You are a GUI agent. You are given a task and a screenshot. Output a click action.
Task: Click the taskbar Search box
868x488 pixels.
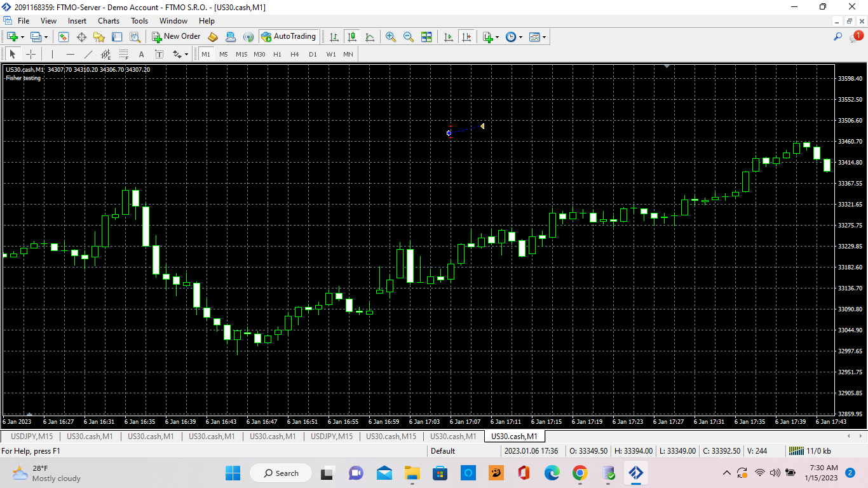pos(281,473)
